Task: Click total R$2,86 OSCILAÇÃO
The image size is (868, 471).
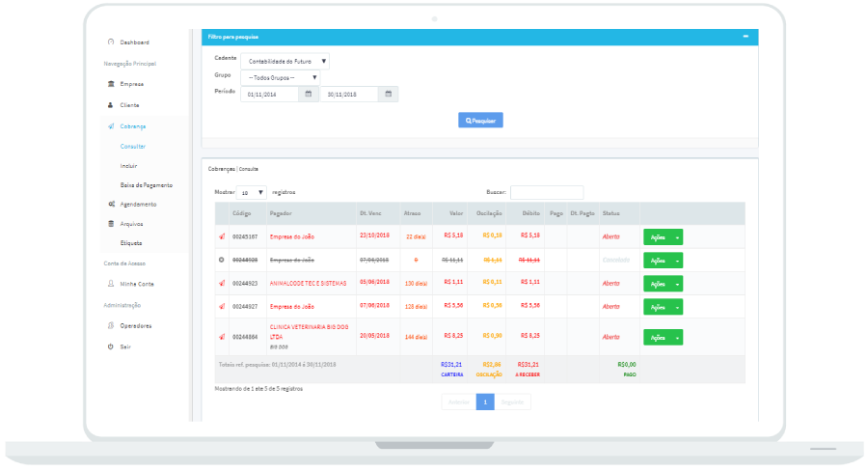Action: tap(489, 370)
